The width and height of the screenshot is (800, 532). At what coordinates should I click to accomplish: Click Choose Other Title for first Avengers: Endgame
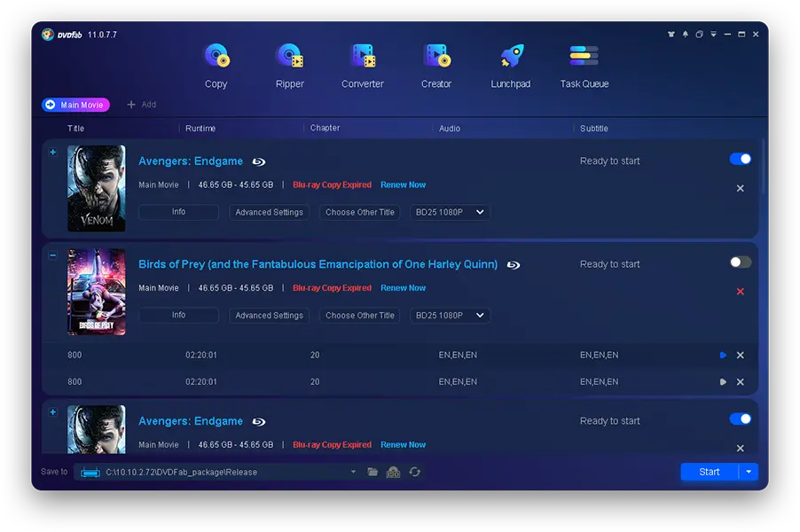point(360,212)
